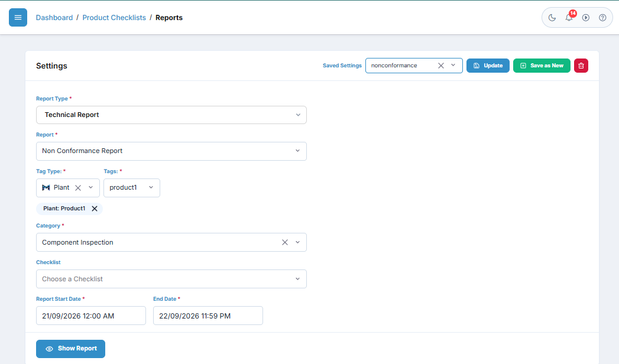Click Save as New button
This screenshot has width=619, height=364.
[542, 66]
